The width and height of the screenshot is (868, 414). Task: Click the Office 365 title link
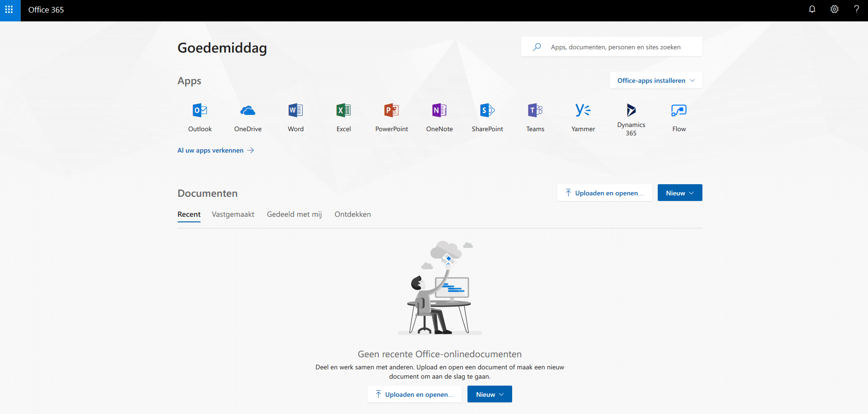(46, 10)
